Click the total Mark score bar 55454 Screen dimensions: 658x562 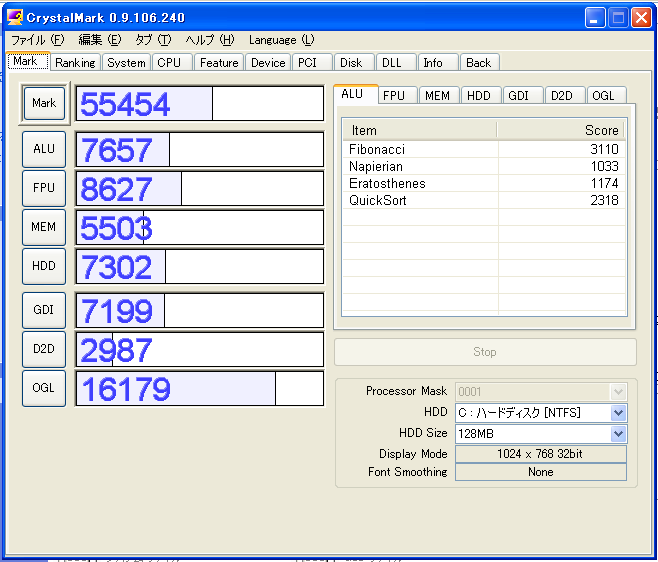tap(200, 103)
